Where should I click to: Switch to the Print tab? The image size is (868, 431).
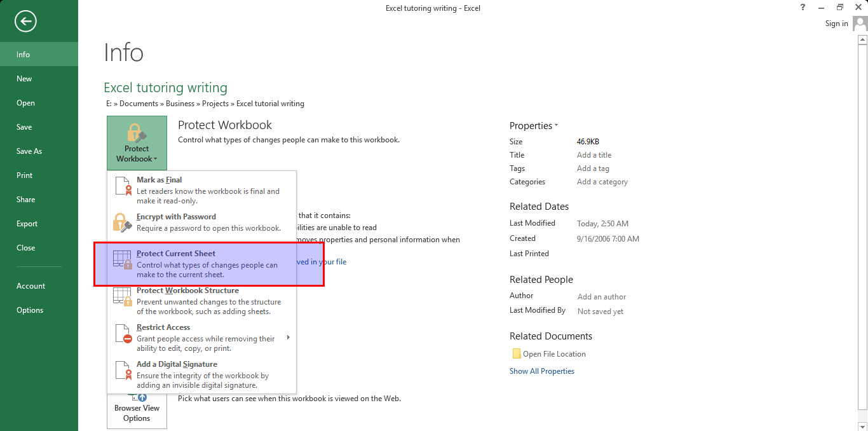tap(25, 175)
